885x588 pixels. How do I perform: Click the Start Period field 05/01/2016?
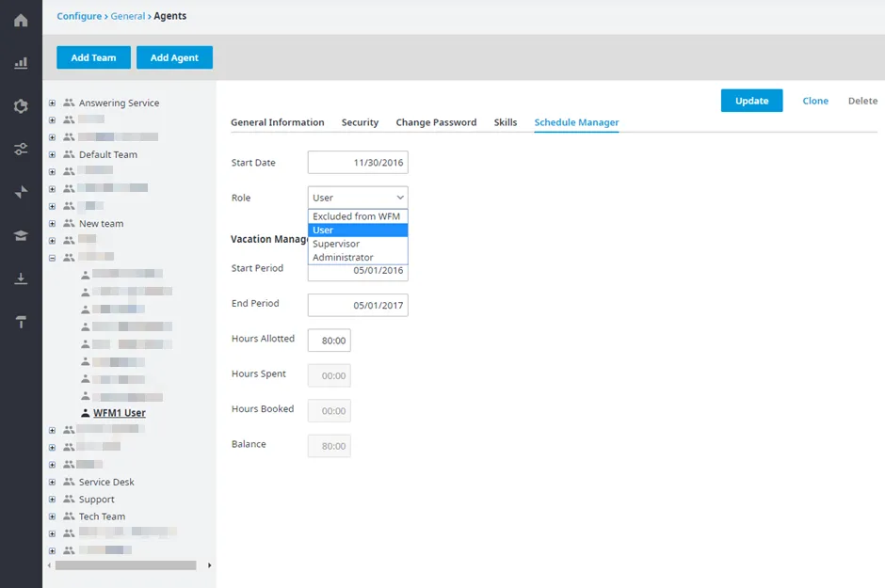coord(358,272)
